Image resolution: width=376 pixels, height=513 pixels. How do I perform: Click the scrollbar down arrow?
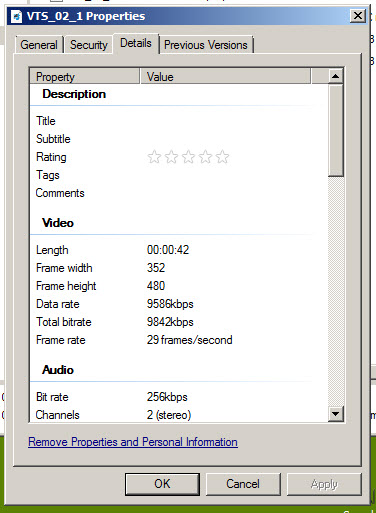pos(335,414)
